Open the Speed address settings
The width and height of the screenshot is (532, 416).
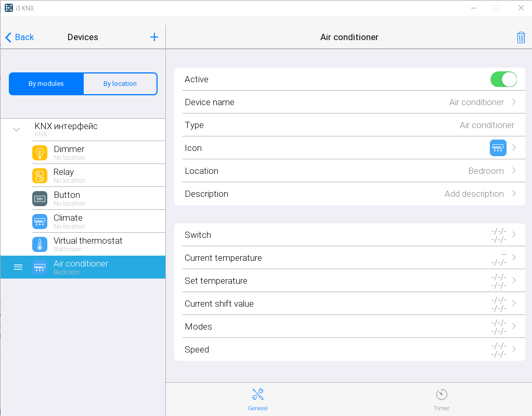(x=349, y=349)
